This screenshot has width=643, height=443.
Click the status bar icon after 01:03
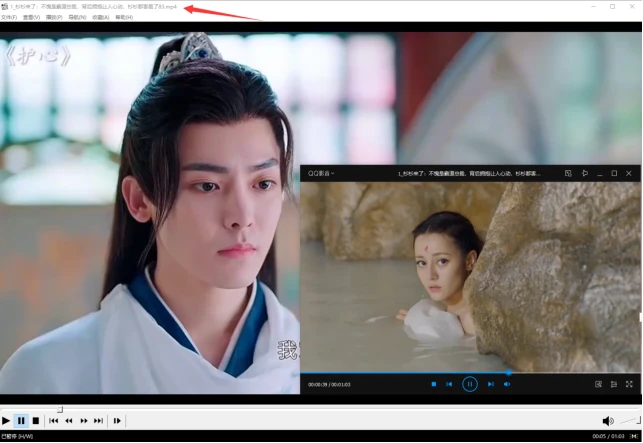coord(634,436)
